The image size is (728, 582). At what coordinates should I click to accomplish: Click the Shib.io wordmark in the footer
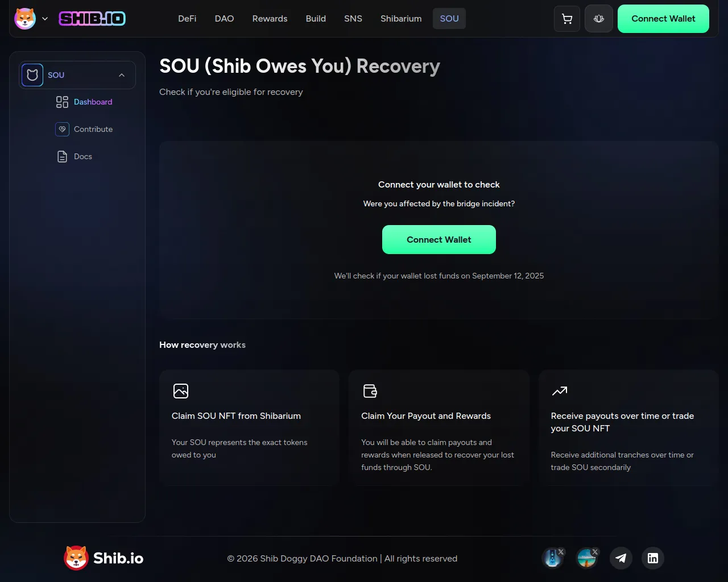tap(118, 558)
